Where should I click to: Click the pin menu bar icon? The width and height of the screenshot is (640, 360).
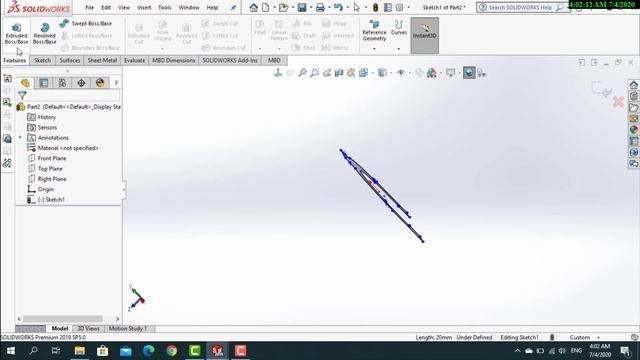click(x=233, y=7)
